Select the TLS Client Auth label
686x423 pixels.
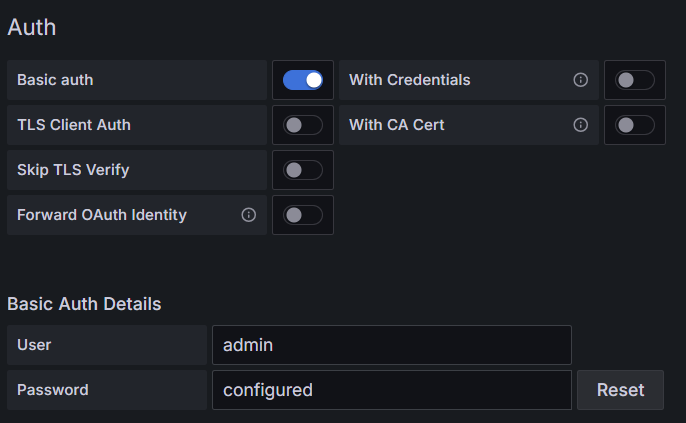pyautogui.click(x=74, y=125)
